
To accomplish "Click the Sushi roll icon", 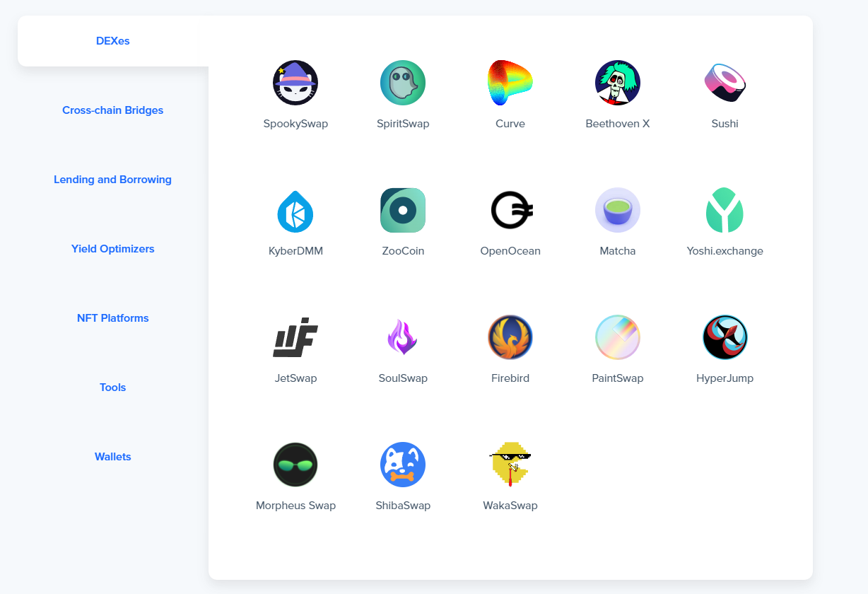I will [725, 83].
